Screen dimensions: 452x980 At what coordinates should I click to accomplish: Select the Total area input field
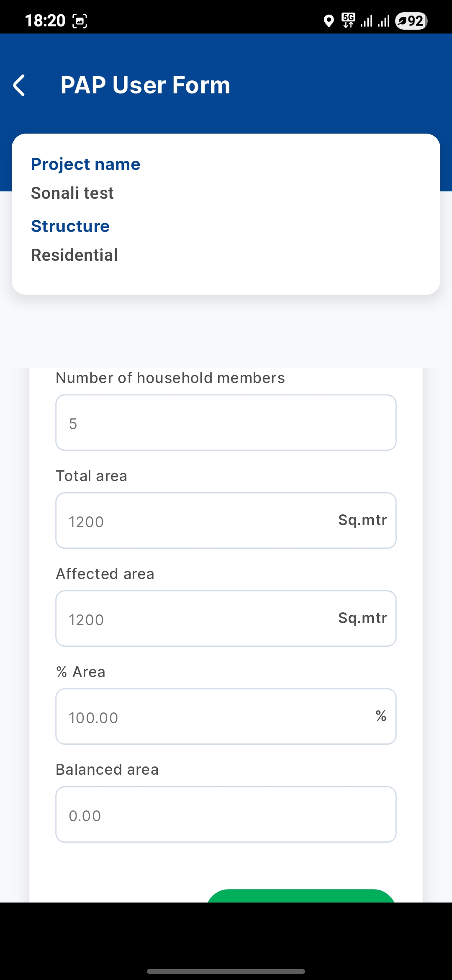[x=197, y=521]
